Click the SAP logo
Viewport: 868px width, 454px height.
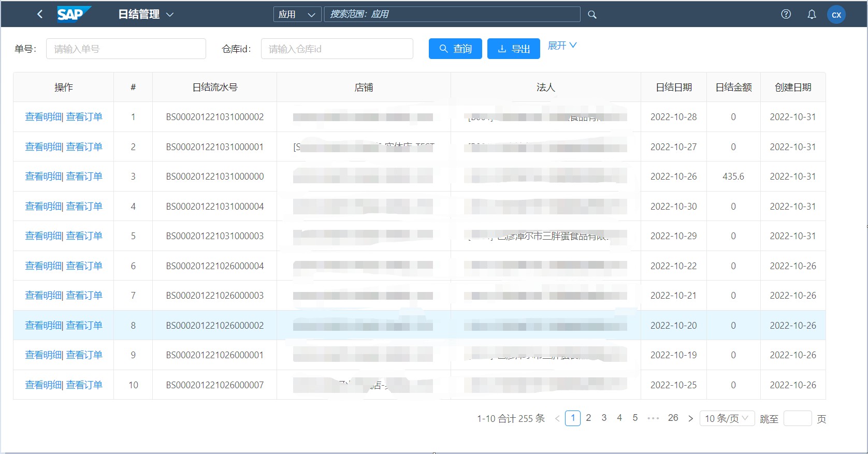click(74, 14)
